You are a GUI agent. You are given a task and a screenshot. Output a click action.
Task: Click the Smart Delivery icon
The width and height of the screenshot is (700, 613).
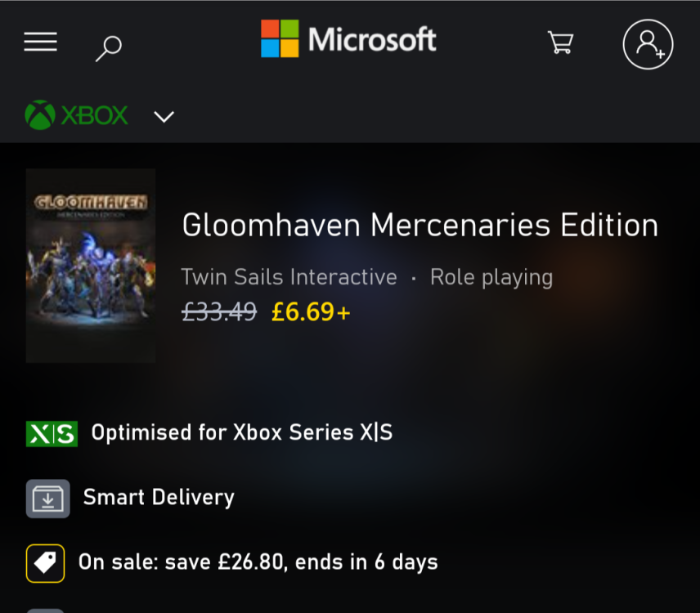point(47,497)
